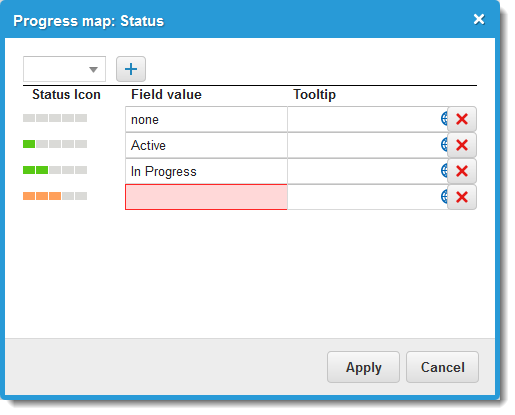The image size is (515, 415).
Task: Click globe icon in 'none' tooltip field
Action: [444, 119]
